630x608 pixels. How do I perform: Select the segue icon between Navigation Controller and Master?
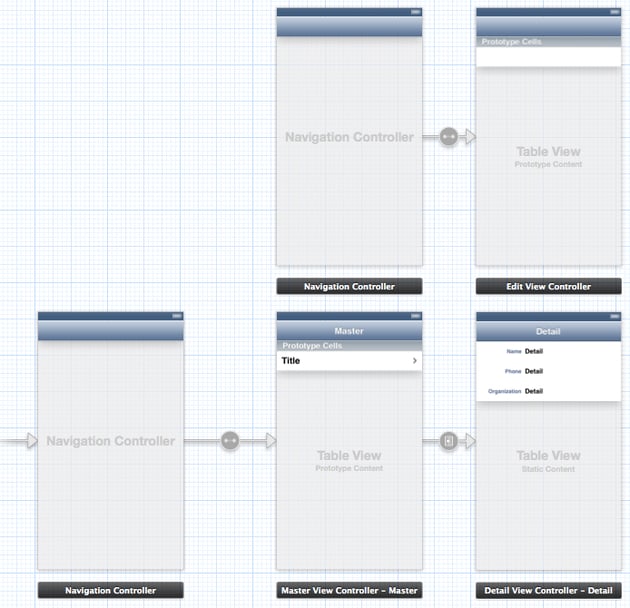pos(230,440)
